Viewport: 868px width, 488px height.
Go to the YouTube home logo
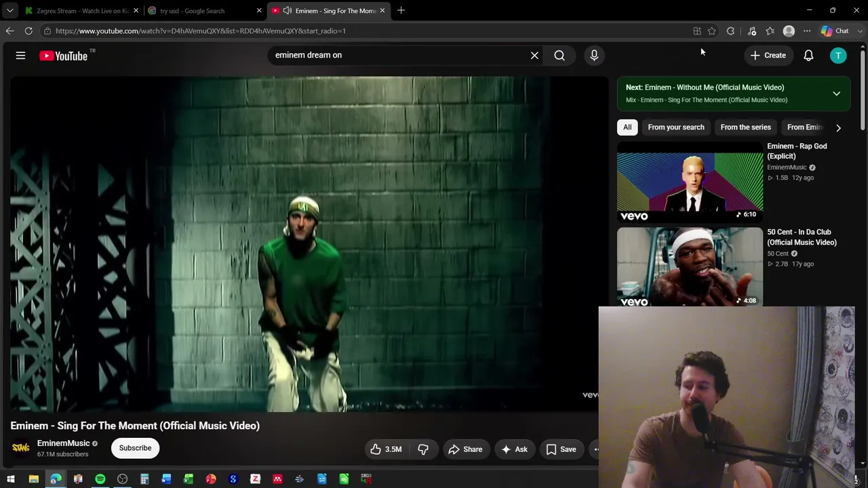tap(63, 56)
